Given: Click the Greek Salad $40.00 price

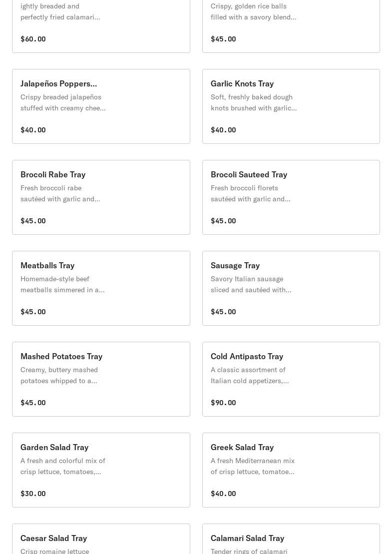Looking at the screenshot, I should click(223, 494).
